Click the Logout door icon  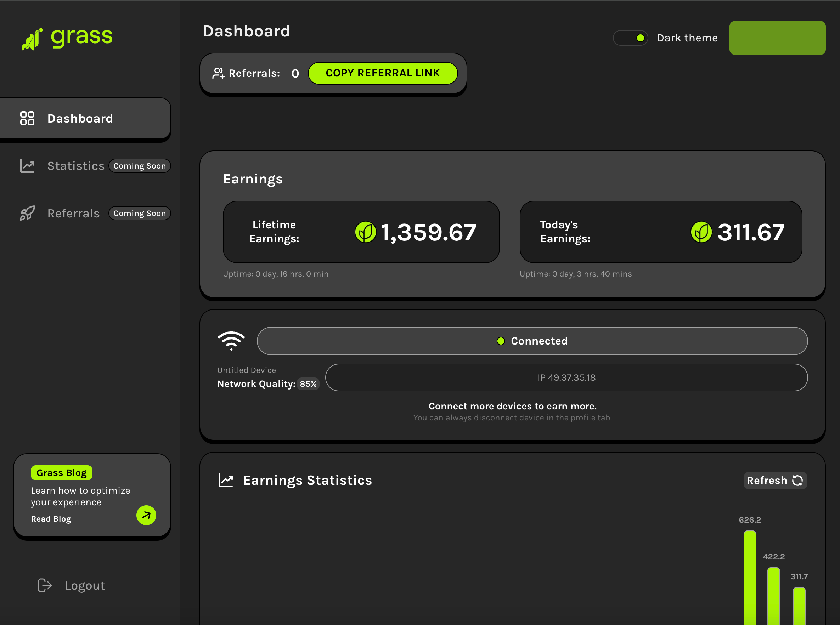[45, 585]
